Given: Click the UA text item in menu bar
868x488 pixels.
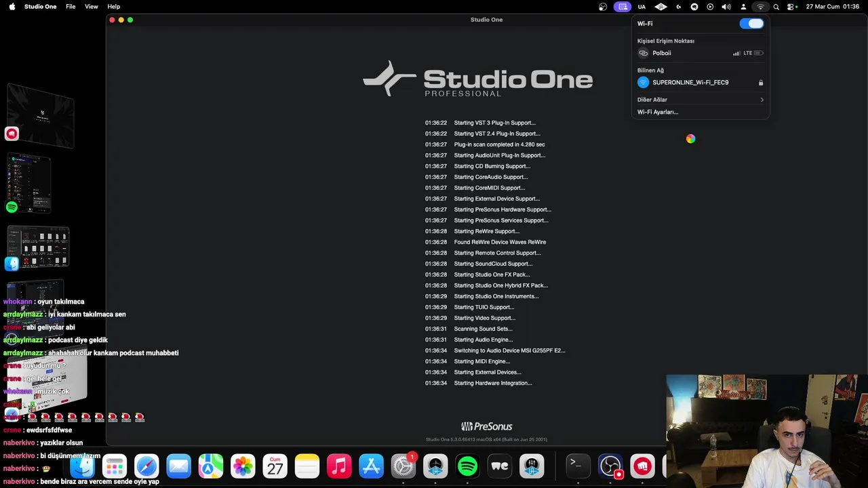Looking at the screenshot, I should [x=642, y=7].
